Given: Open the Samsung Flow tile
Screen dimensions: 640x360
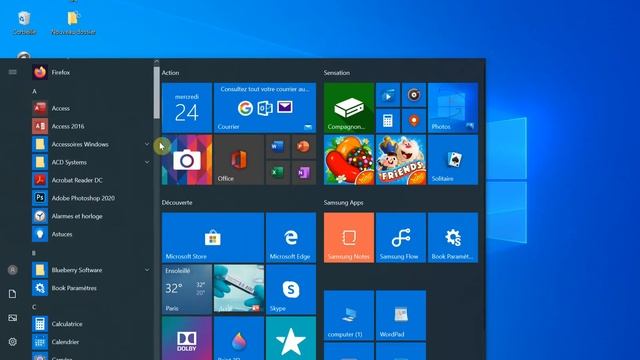Looking at the screenshot, I should pyautogui.click(x=401, y=238).
